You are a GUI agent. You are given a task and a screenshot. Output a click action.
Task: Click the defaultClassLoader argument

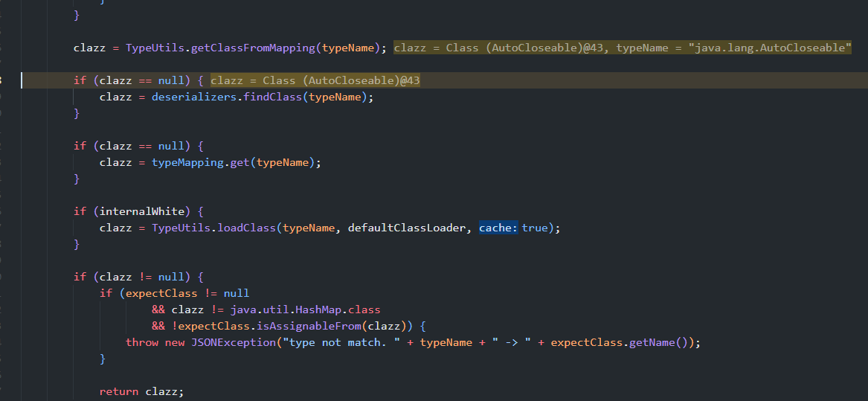(409, 228)
